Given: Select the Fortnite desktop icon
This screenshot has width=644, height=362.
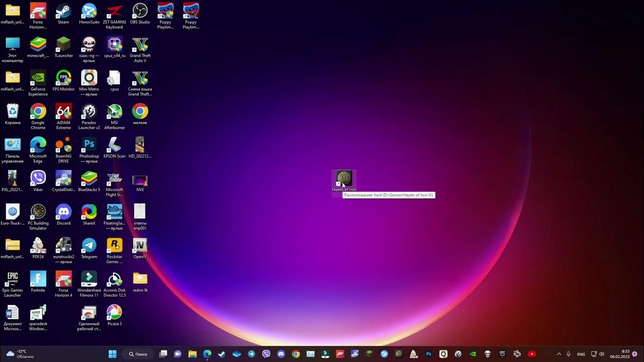Looking at the screenshot, I should [x=38, y=282].
